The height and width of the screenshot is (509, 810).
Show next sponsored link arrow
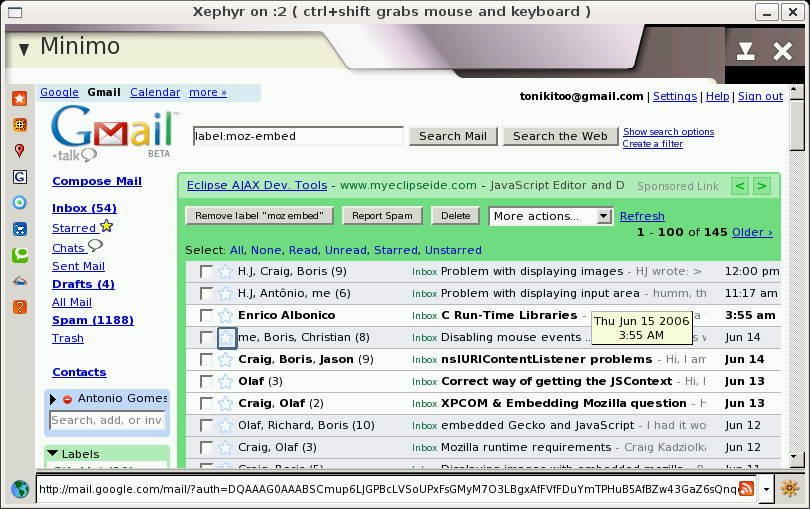click(762, 186)
